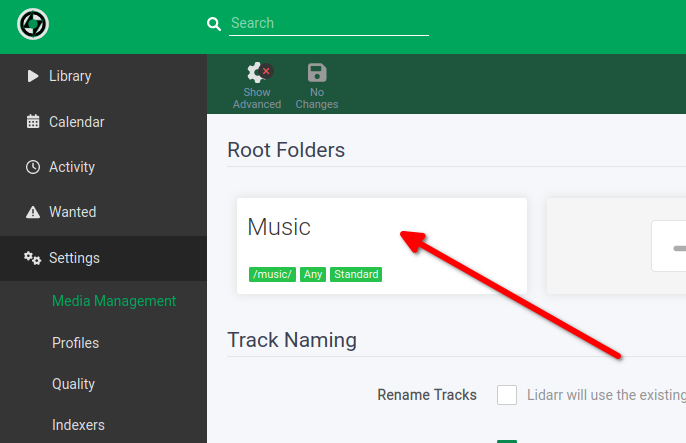Viewport: 686px width, 443px height.
Task: Click the No Changes save icon
Action: click(317, 73)
